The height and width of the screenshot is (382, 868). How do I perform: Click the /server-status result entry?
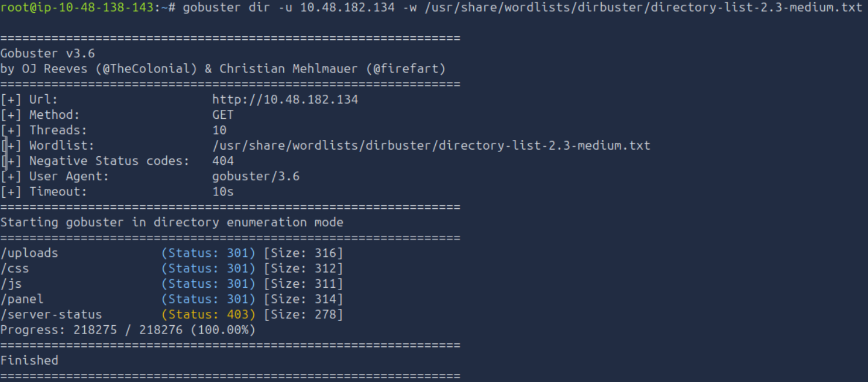pyautogui.click(x=51, y=314)
